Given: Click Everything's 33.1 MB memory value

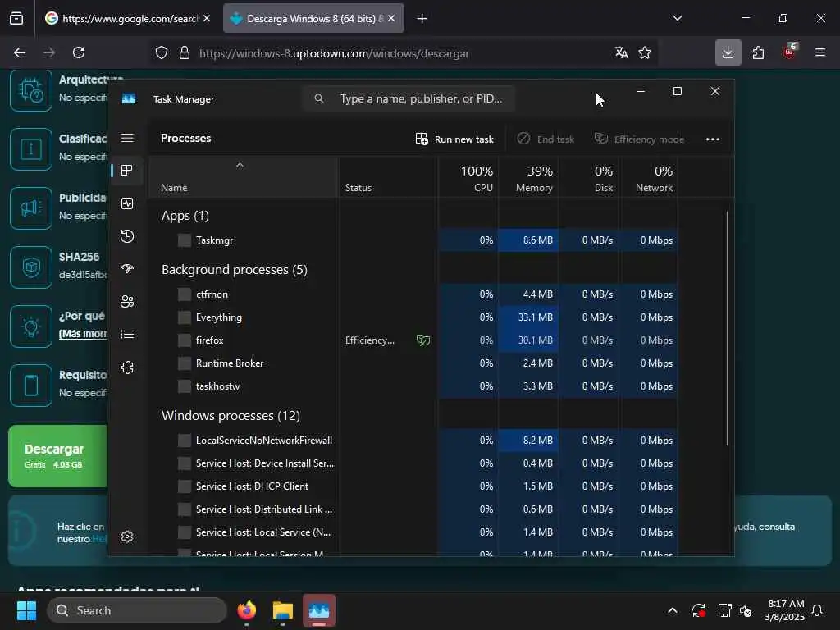Looking at the screenshot, I should coord(535,317).
